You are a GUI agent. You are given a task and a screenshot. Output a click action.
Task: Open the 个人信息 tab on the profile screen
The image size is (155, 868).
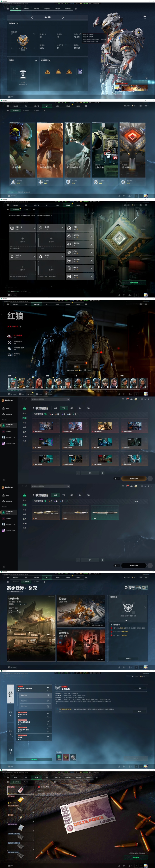pyautogui.click(x=15, y=9)
